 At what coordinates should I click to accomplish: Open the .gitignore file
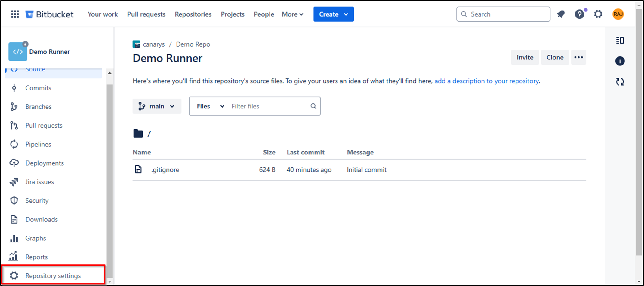[165, 169]
